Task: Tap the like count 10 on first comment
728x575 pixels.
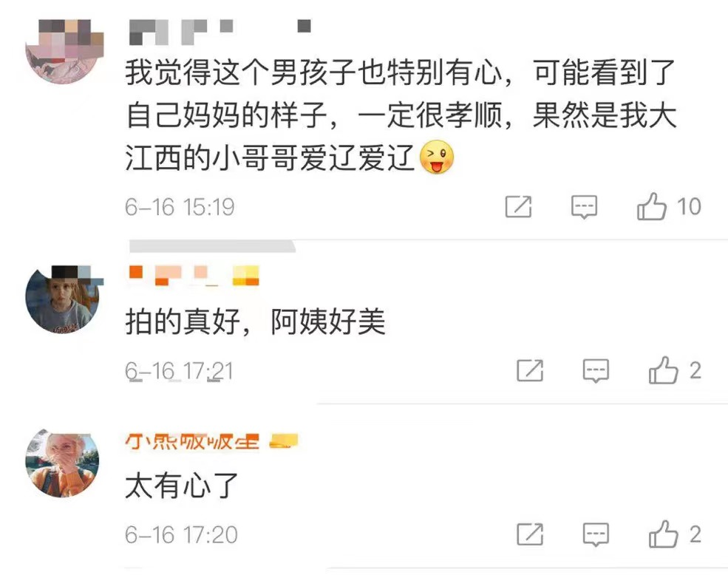Action: (x=689, y=207)
